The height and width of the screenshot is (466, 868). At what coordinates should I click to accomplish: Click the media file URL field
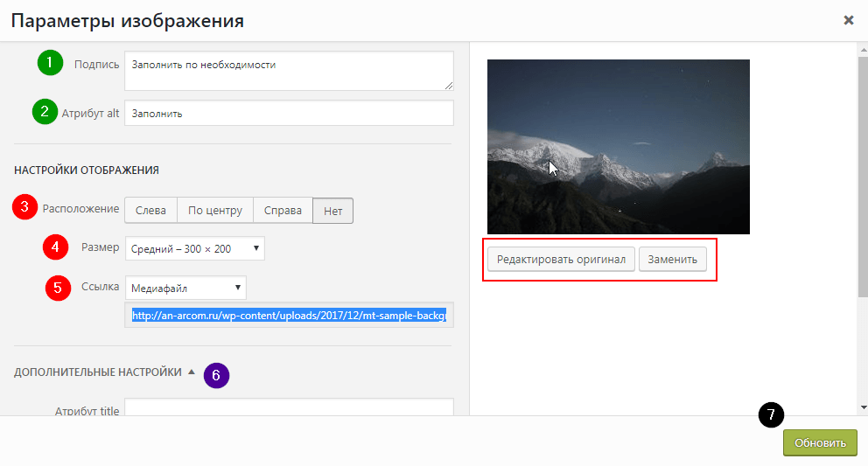289,316
